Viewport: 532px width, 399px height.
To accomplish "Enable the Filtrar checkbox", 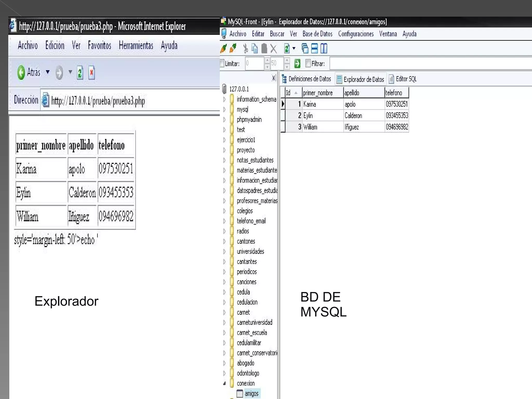I will tap(308, 63).
